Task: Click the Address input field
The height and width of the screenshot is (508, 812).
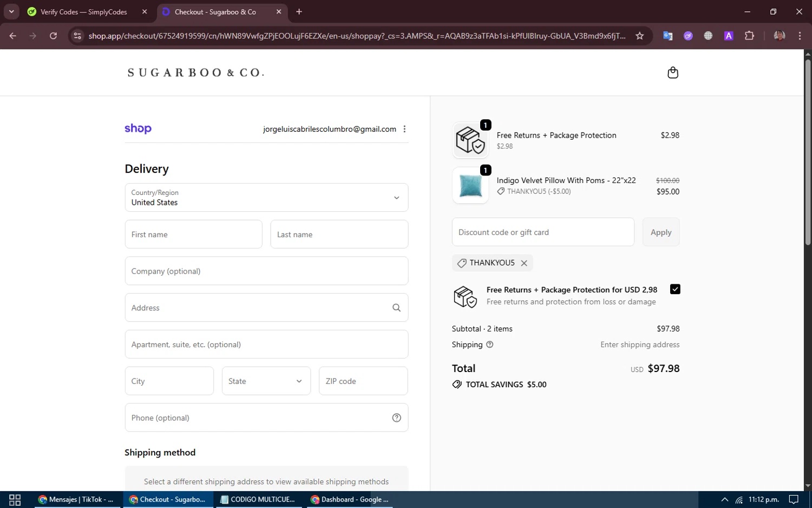Action: tap(266, 308)
